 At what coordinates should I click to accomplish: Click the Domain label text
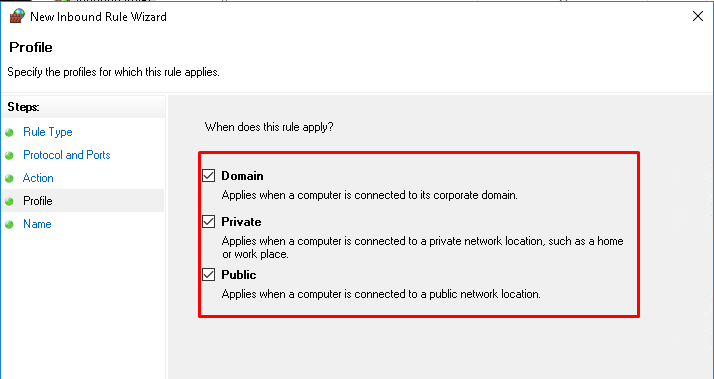pyautogui.click(x=242, y=176)
